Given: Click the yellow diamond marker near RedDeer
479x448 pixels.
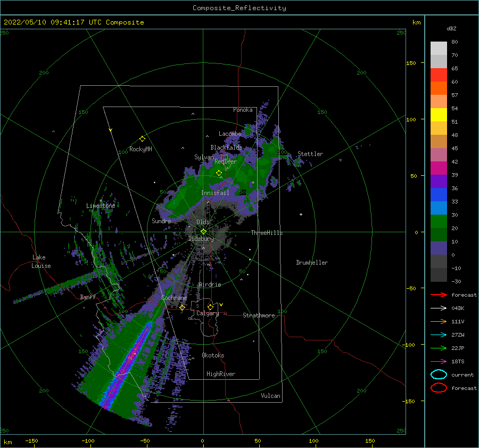Looking at the screenshot, I should coord(219,173).
